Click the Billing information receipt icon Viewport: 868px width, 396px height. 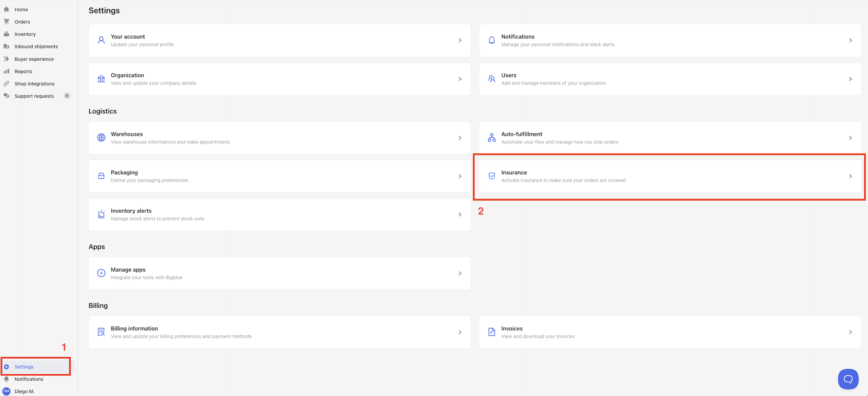pyautogui.click(x=101, y=332)
